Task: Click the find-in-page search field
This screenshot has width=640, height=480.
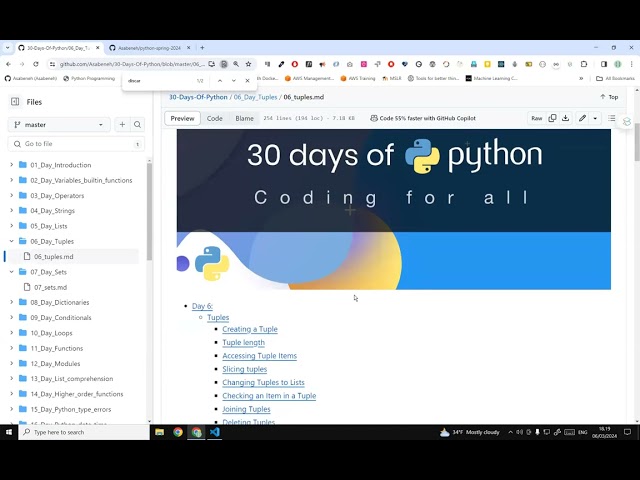Action: point(159,80)
